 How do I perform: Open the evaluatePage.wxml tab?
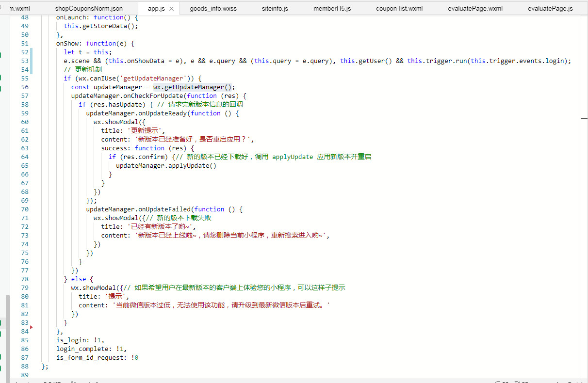click(x=475, y=9)
